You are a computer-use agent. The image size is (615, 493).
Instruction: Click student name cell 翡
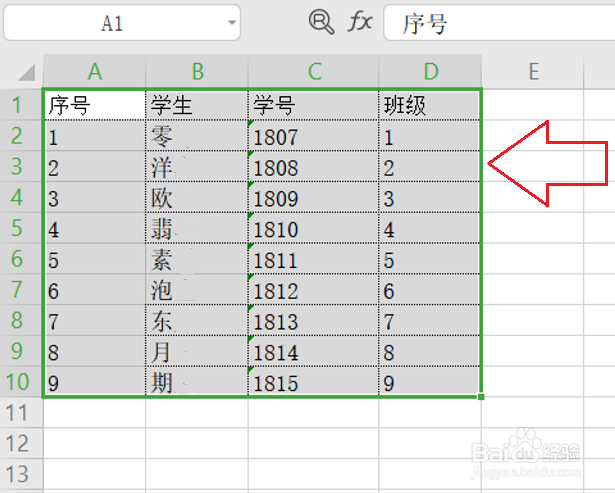(197, 228)
